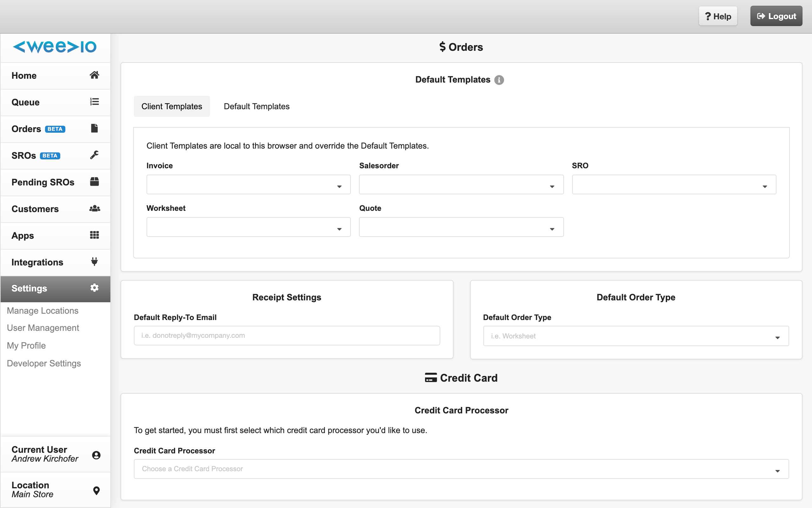Go to Queue in the sidebar

click(x=56, y=102)
